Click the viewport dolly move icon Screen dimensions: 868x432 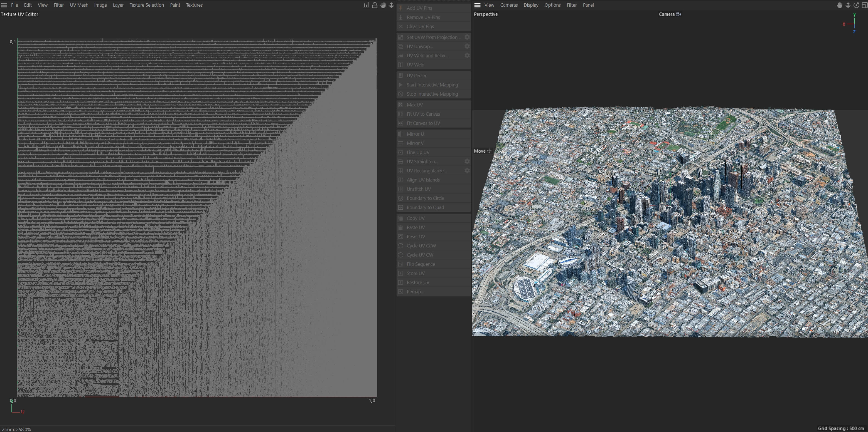pyautogui.click(x=848, y=5)
